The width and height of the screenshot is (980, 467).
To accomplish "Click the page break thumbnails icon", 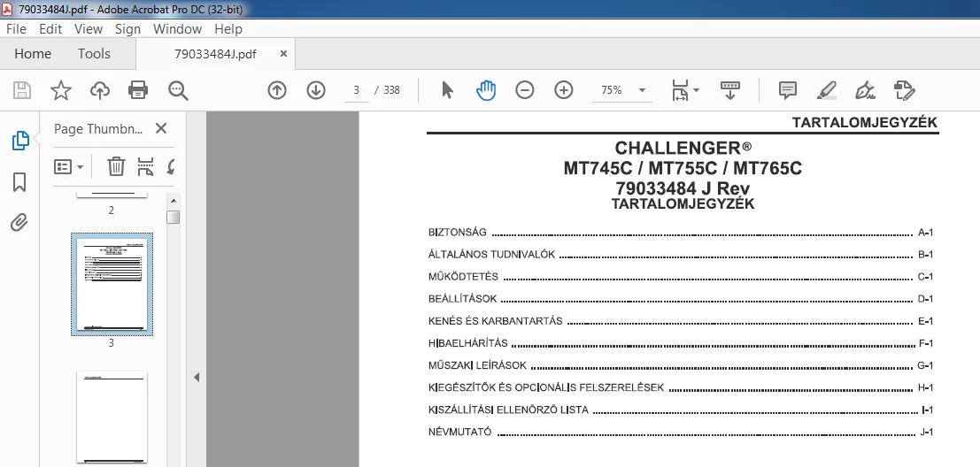I will (x=145, y=166).
